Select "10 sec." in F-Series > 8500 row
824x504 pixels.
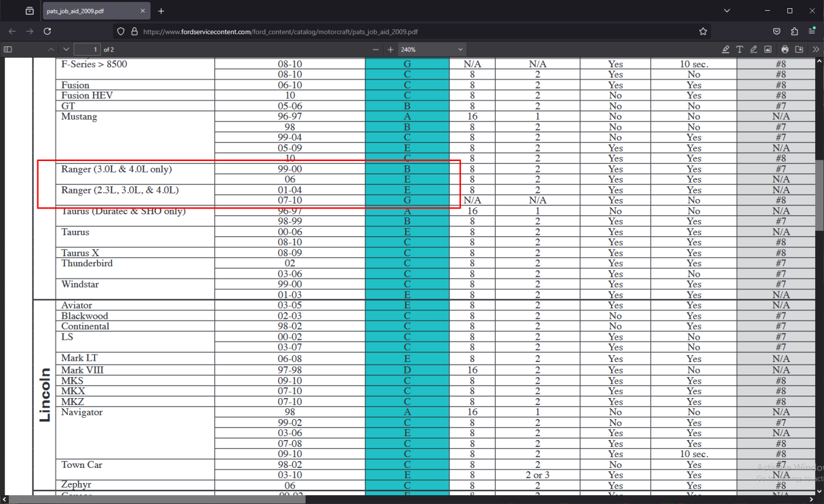tap(694, 64)
